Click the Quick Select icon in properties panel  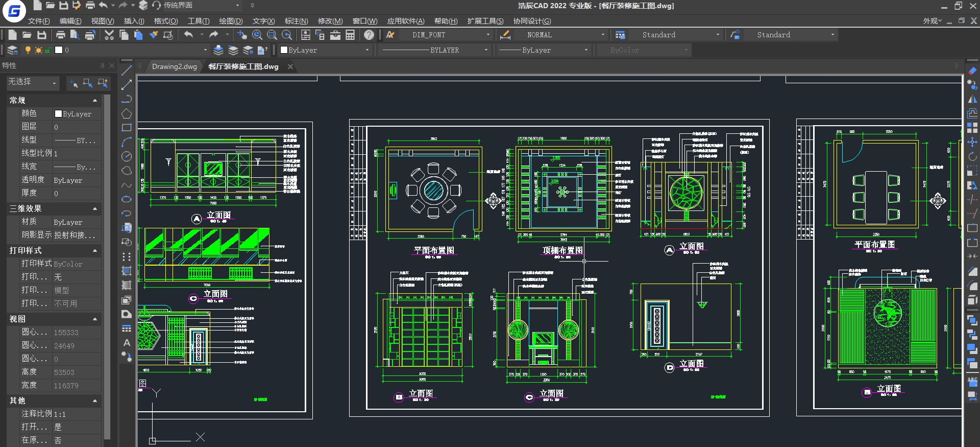coord(103,83)
